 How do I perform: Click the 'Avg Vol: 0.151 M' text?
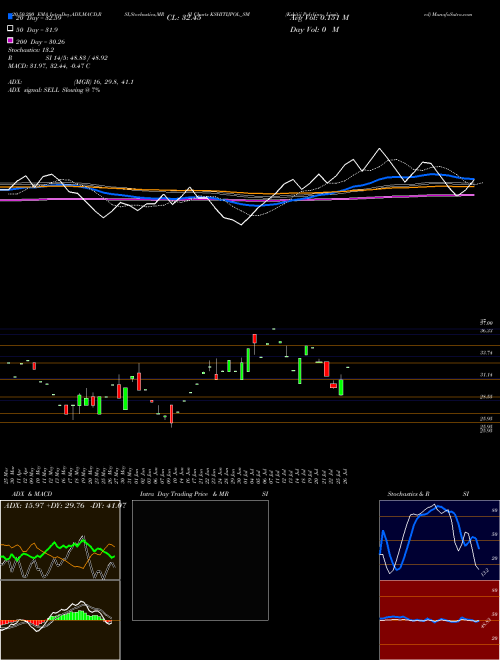click(319, 18)
